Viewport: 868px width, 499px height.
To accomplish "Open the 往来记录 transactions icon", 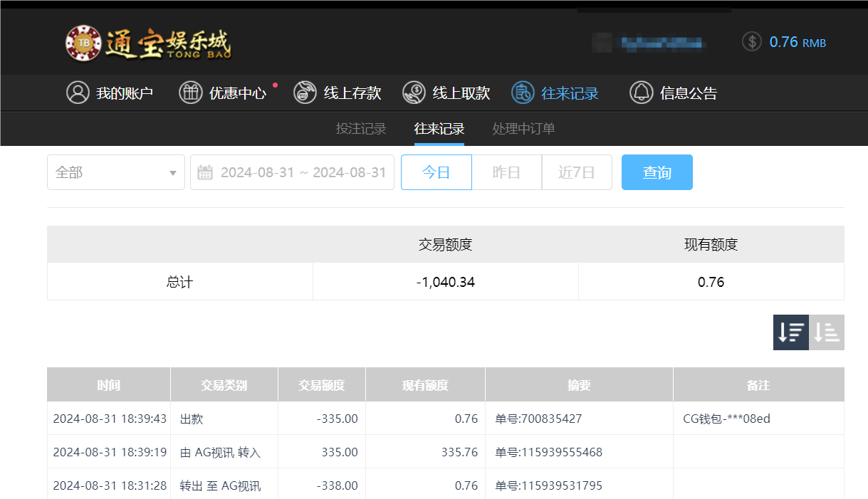I will (521, 93).
